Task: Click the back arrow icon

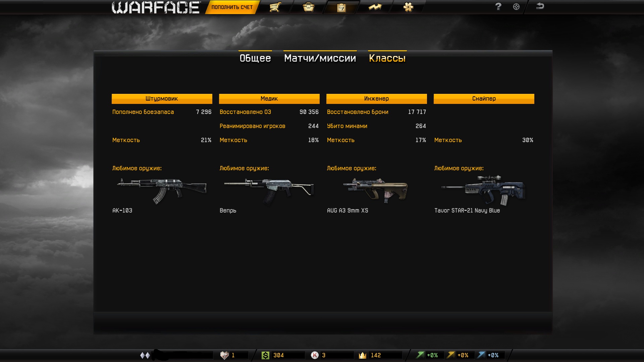Action: tap(540, 6)
